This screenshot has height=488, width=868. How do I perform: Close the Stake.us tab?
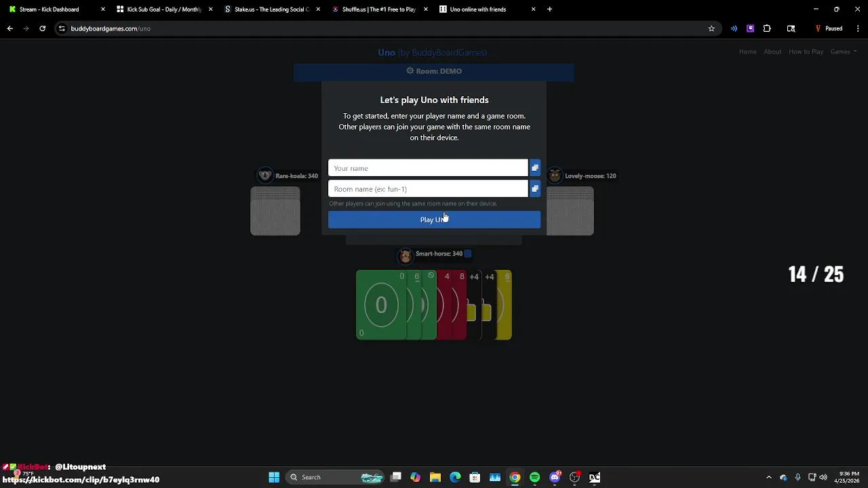click(318, 9)
